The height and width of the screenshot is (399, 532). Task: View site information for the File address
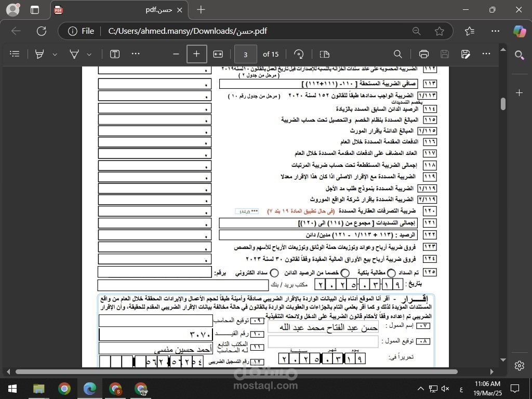82,31
